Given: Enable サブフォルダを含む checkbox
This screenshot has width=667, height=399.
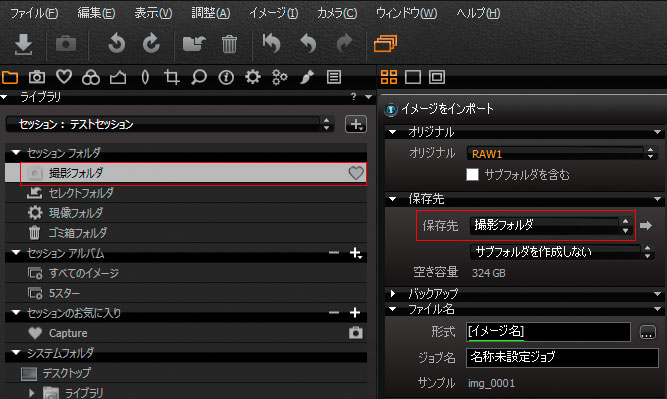Looking at the screenshot, I should pos(472,174).
